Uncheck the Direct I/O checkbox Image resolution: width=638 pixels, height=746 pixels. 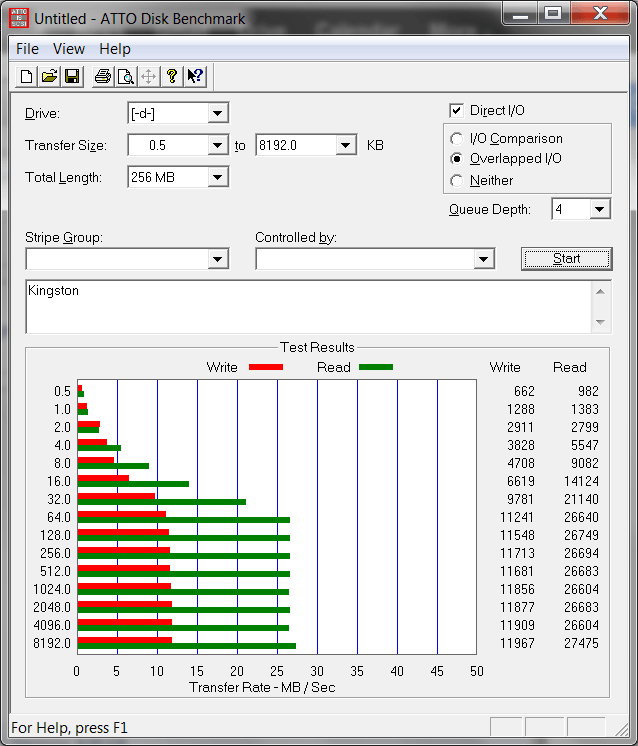pos(457,111)
